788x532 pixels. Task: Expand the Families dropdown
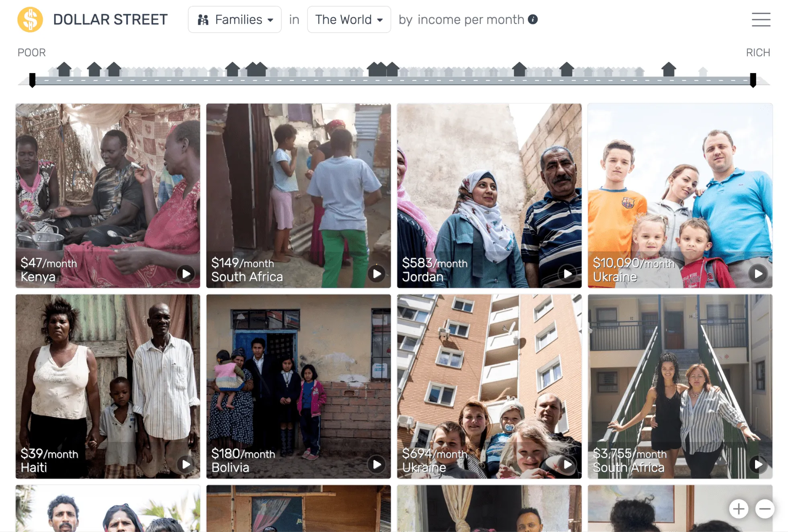[x=235, y=19]
